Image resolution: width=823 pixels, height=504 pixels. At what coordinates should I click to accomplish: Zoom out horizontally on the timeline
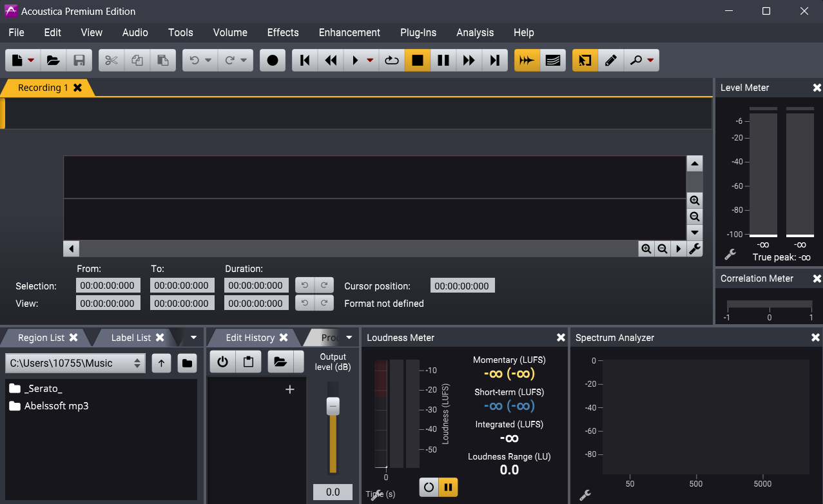coord(662,249)
